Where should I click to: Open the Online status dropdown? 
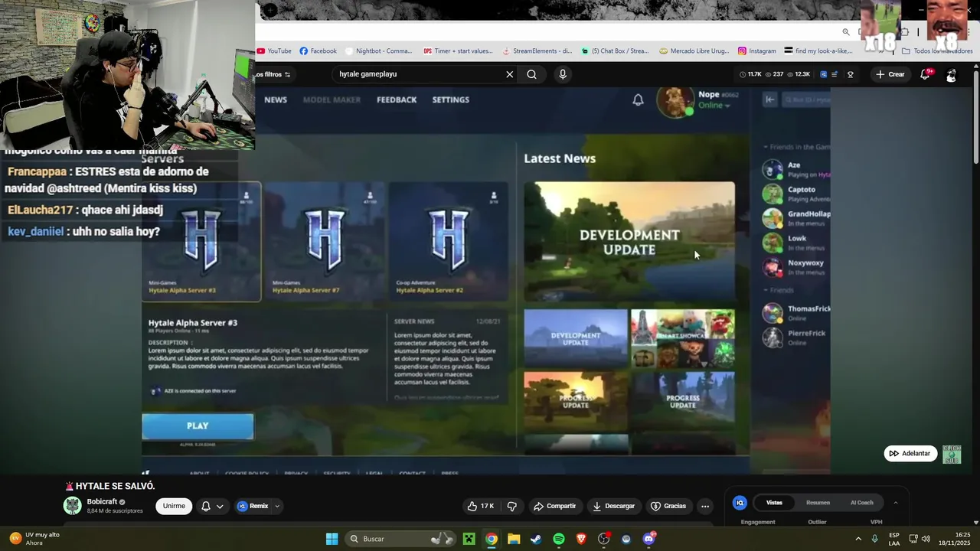tap(714, 106)
